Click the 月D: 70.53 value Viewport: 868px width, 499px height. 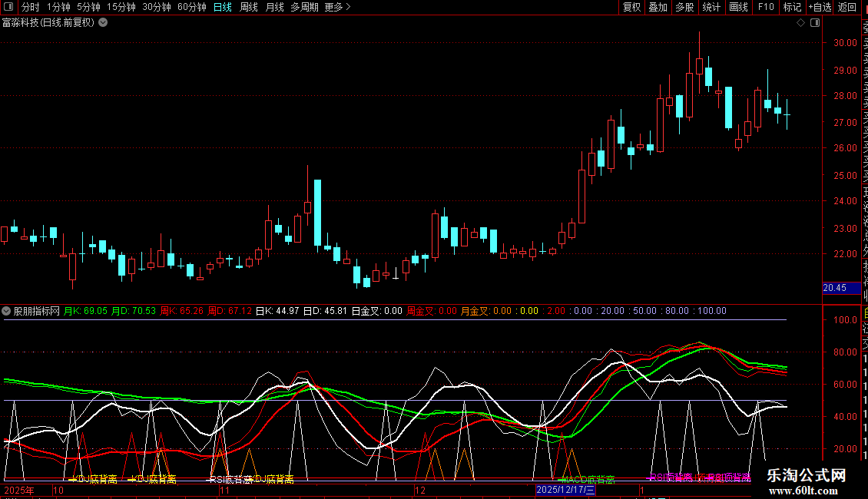click(x=134, y=311)
